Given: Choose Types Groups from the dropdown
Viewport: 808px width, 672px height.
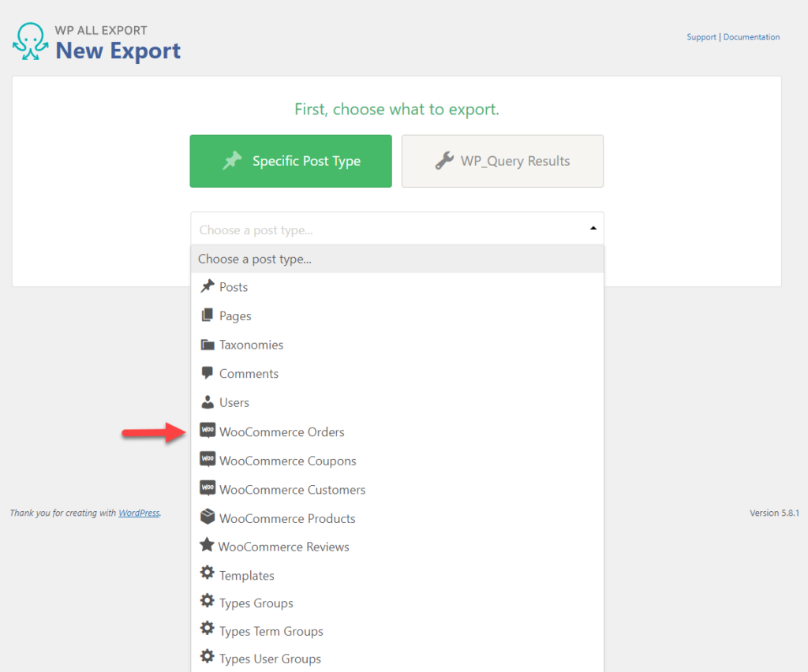Looking at the screenshot, I should (x=397, y=603).
